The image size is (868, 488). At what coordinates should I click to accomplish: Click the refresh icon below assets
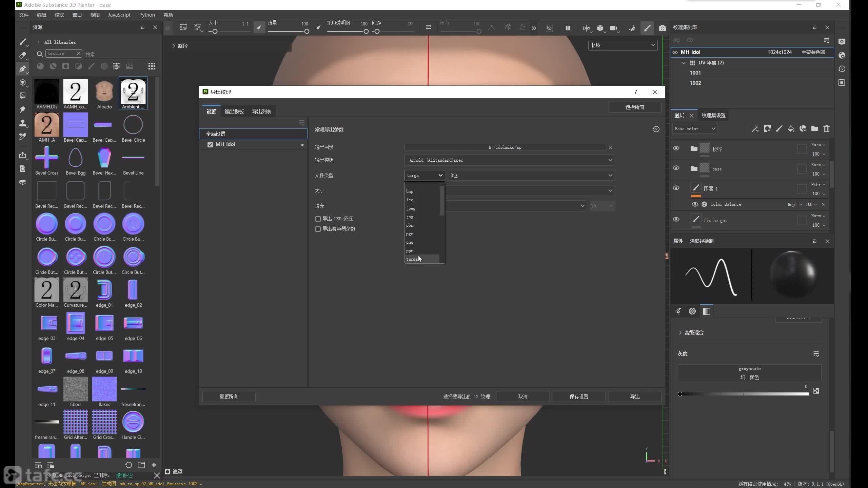click(x=129, y=465)
